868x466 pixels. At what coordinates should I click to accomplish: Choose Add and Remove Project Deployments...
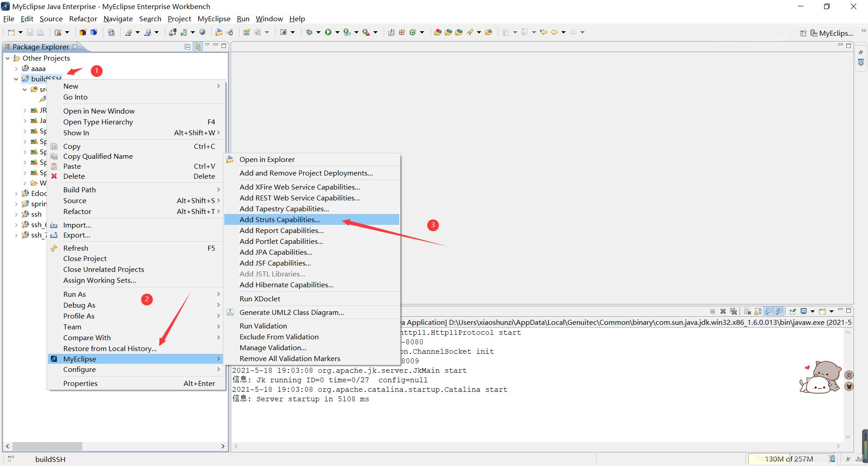coord(311,173)
